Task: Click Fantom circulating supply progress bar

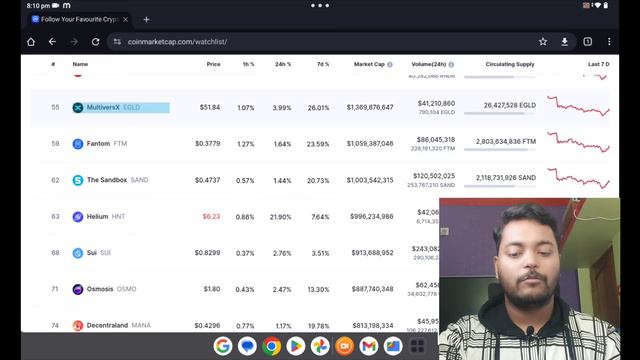Action: click(x=500, y=149)
